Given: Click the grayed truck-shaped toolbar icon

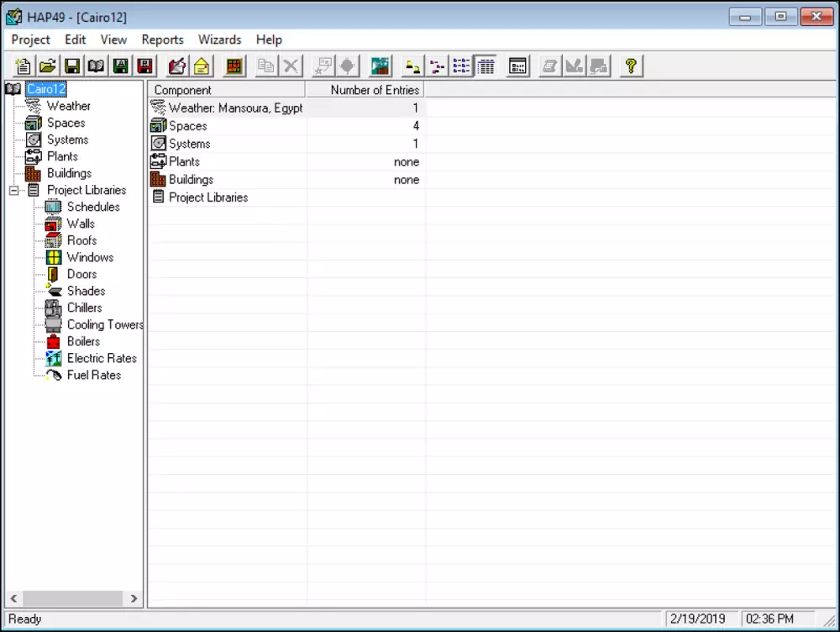Looking at the screenshot, I should pos(599,66).
